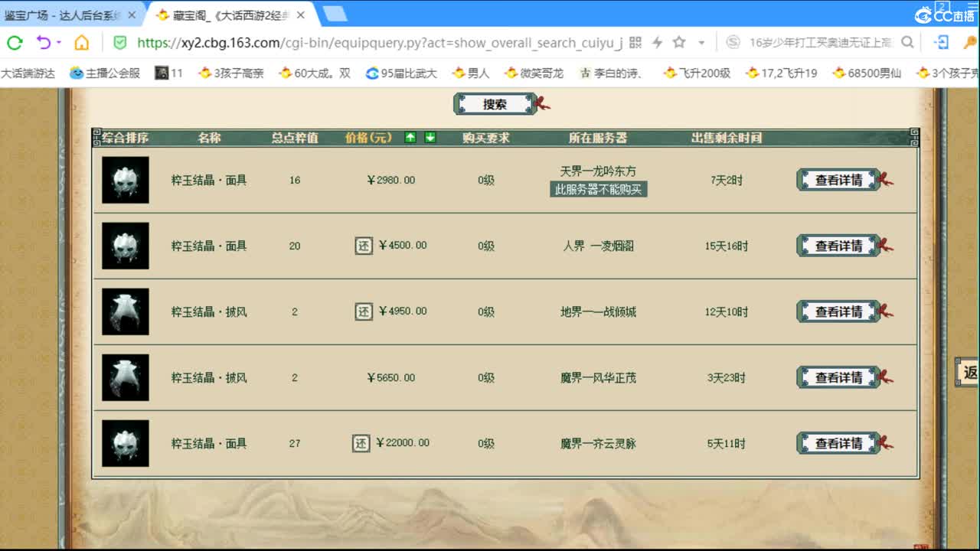
Task: Open mask thumbnail priced ¥2980.00
Action: point(126,180)
